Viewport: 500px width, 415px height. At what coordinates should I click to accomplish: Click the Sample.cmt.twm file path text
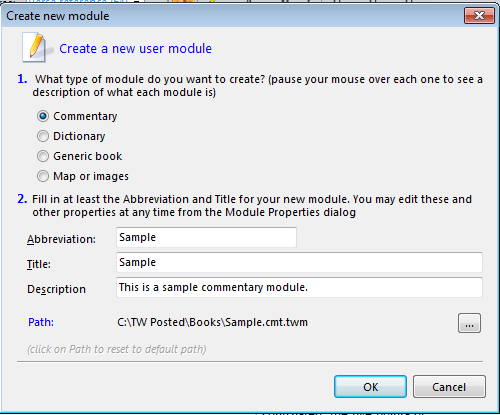tap(212, 322)
